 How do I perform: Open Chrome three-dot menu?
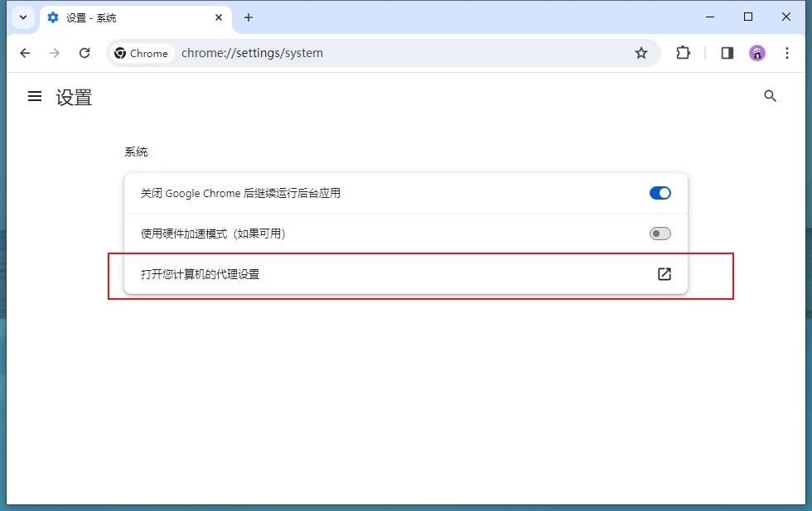pyautogui.click(x=785, y=53)
